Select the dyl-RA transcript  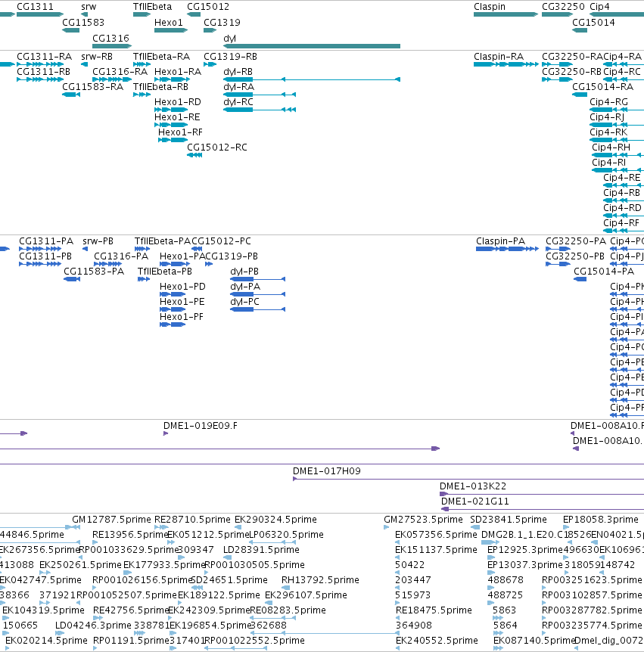(x=260, y=95)
